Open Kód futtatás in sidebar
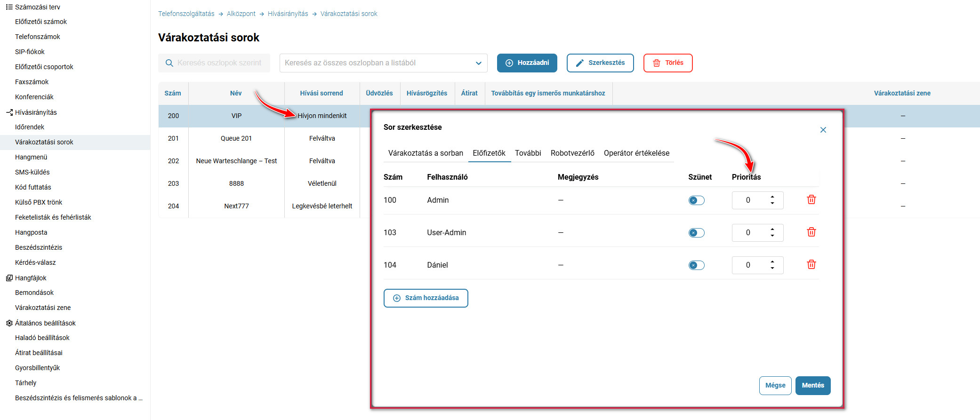The width and height of the screenshot is (980, 420). coord(33,187)
